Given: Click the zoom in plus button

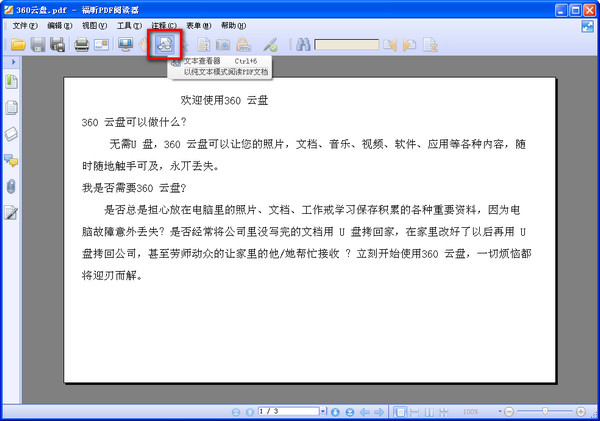Looking at the screenshot, I should pos(580,412).
